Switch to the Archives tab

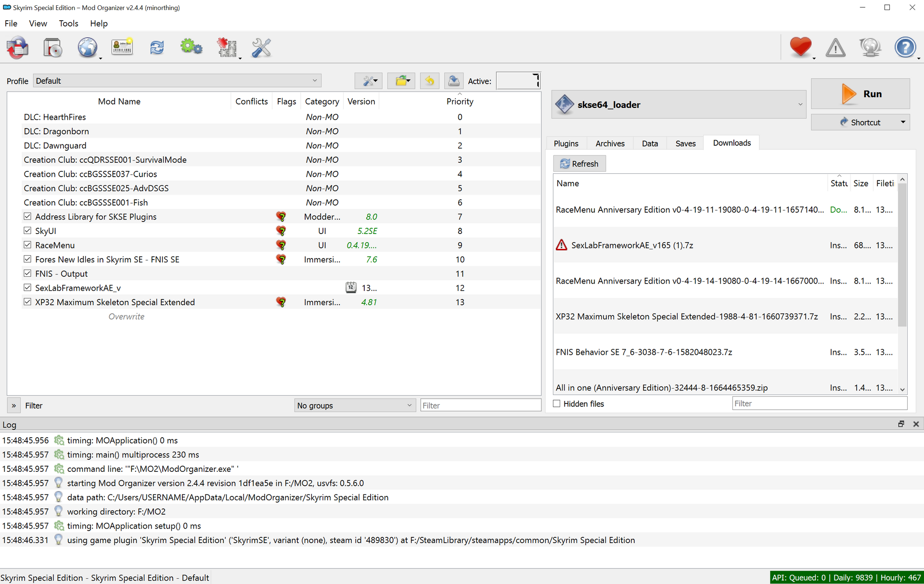[610, 143]
